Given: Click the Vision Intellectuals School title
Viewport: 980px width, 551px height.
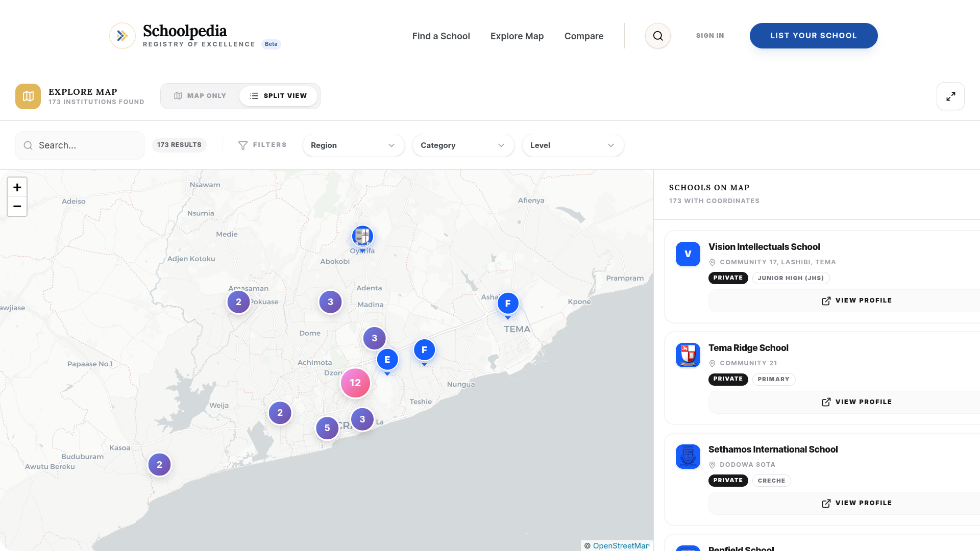Looking at the screenshot, I should point(764,247).
